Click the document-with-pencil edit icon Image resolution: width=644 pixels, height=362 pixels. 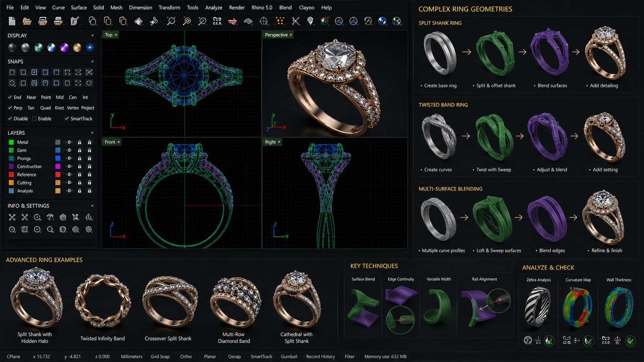pos(74,21)
